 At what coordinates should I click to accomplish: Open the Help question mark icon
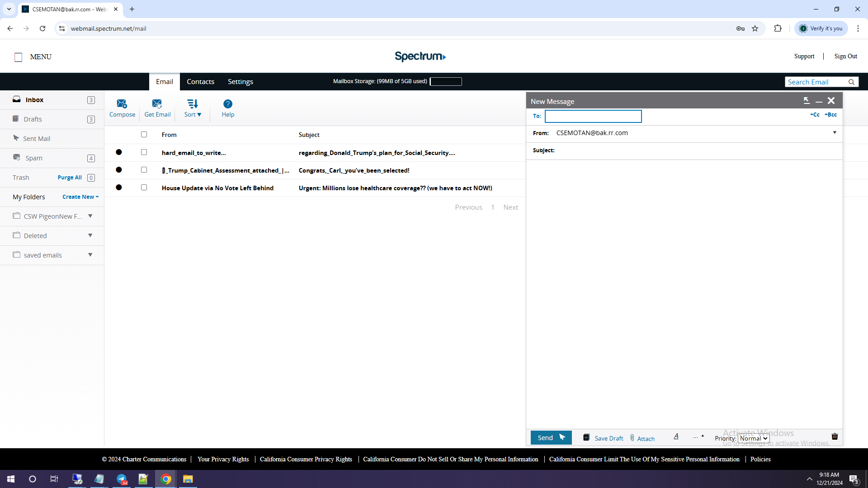click(228, 104)
